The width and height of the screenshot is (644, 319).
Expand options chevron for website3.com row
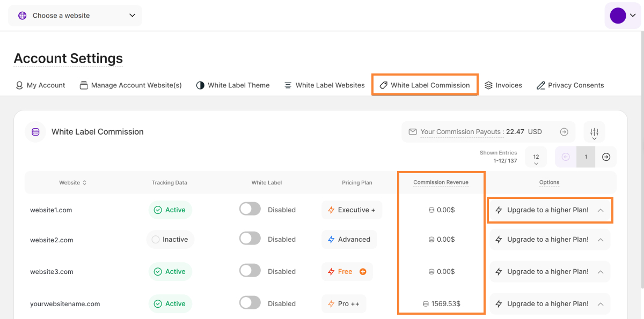(601, 272)
